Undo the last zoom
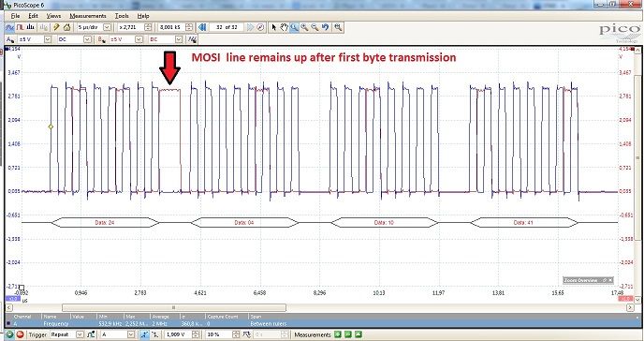The image size is (644, 341). coord(326,27)
